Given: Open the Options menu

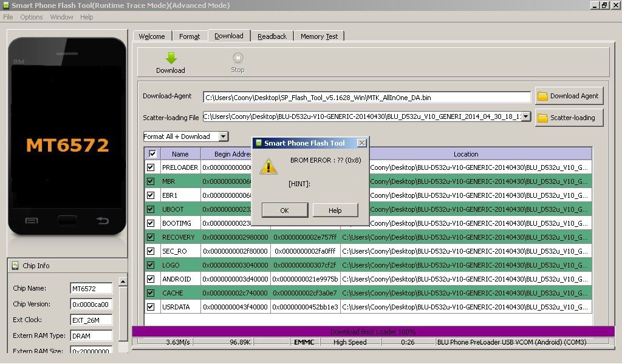Looking at the screenshot, I should (32, 17).
